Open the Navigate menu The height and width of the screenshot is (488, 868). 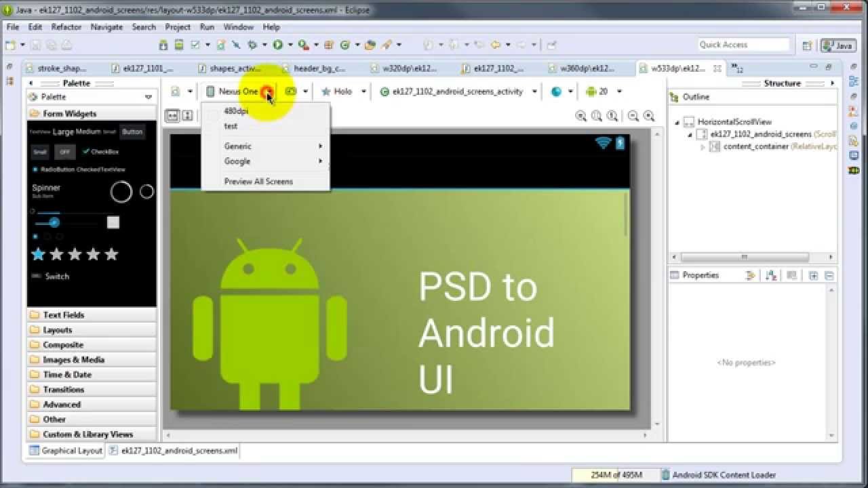(x=106, y=27)
